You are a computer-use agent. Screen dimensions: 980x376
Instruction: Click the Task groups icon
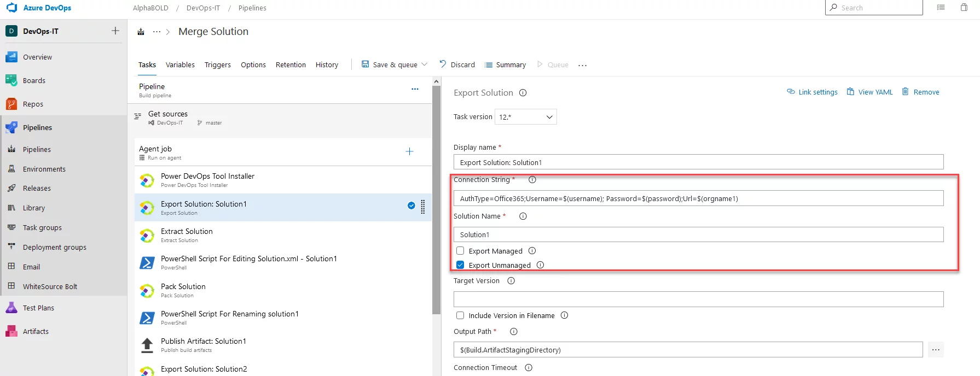(11, 227)
